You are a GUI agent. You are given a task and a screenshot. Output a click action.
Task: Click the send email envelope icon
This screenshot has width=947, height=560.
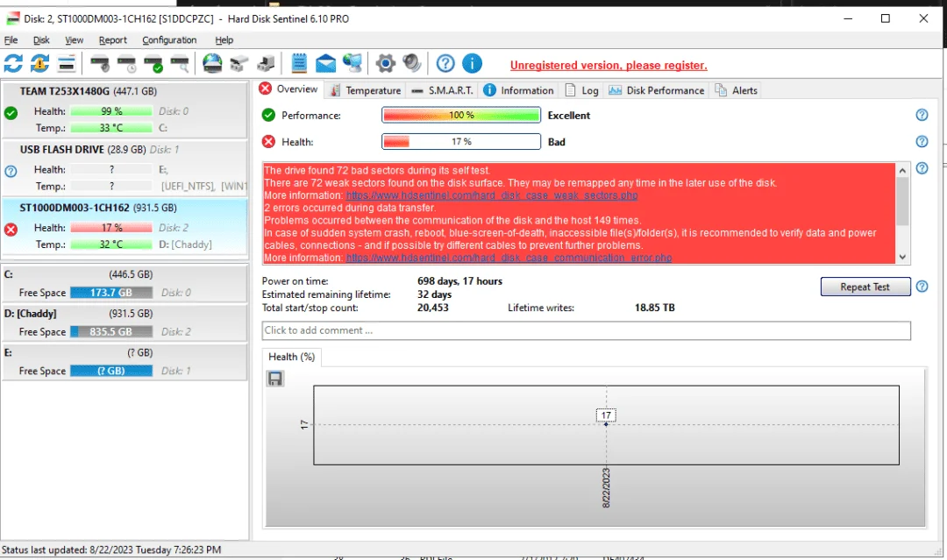[x=325, y=63]
